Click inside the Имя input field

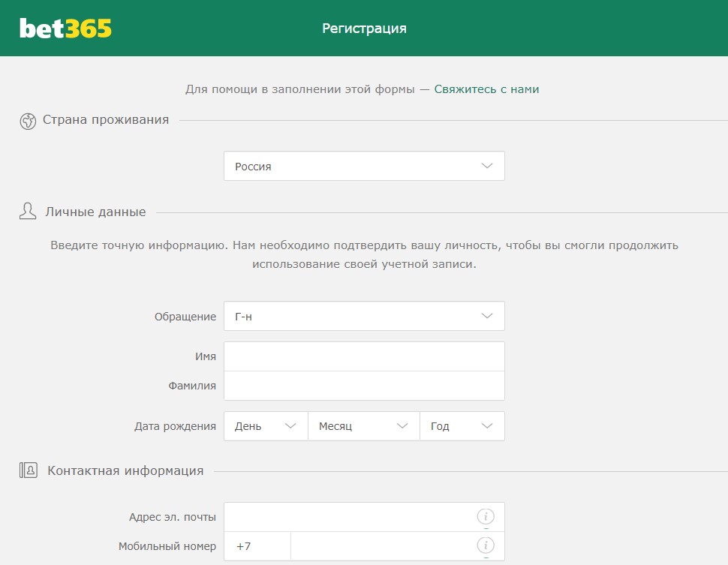pyautogui.click(x=364, y=356)
